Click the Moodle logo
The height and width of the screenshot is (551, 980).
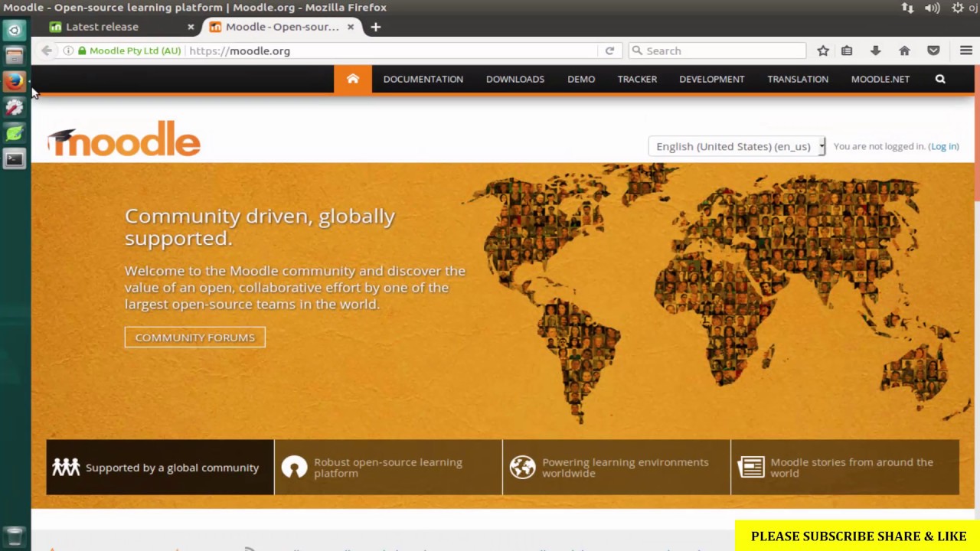pyautogui.click(x=123, y=139)
